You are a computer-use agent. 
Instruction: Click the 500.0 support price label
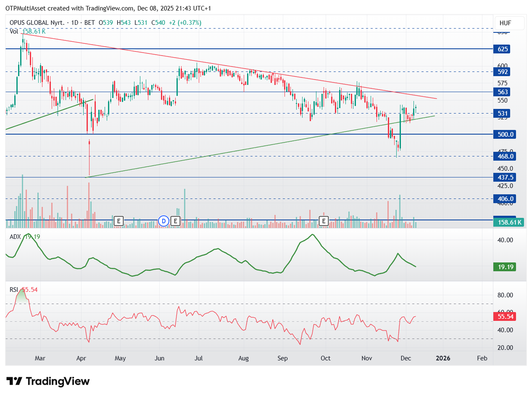coord(504,135)
